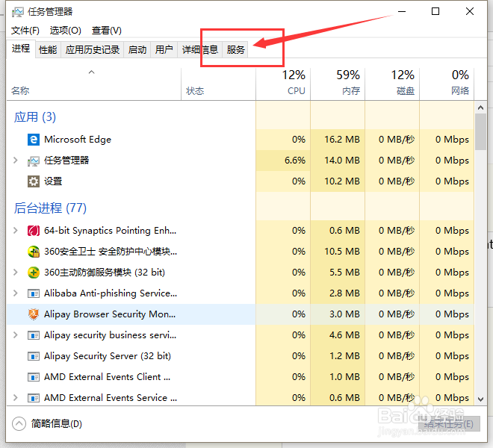Screen dimensions: 493x448
Task: Switch to the 性能 tab
Action: click(48, 50)
